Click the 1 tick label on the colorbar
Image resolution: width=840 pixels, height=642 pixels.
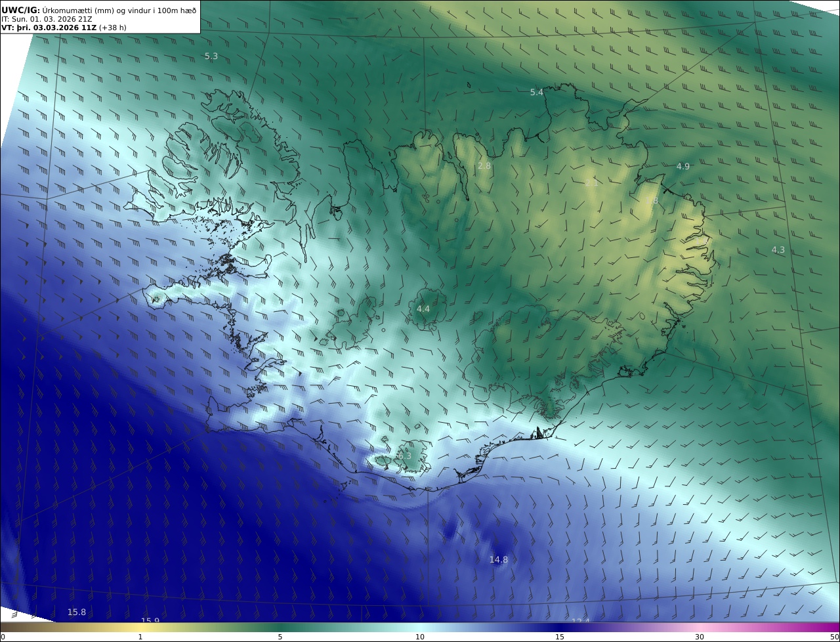click(140, 637)
